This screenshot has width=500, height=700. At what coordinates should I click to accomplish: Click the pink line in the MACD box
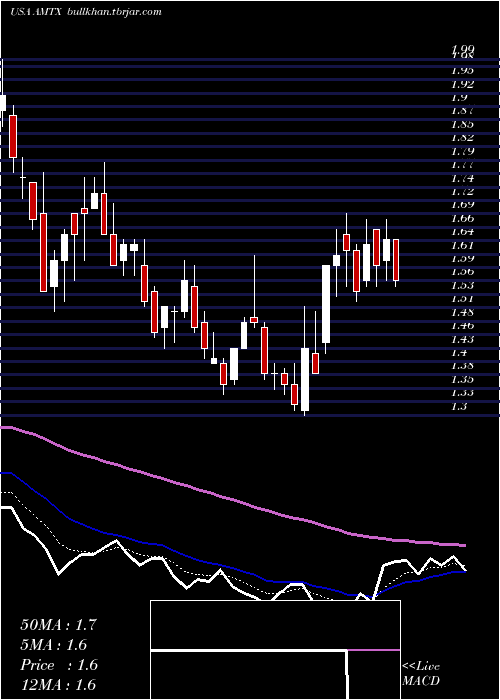pos(374,650)
